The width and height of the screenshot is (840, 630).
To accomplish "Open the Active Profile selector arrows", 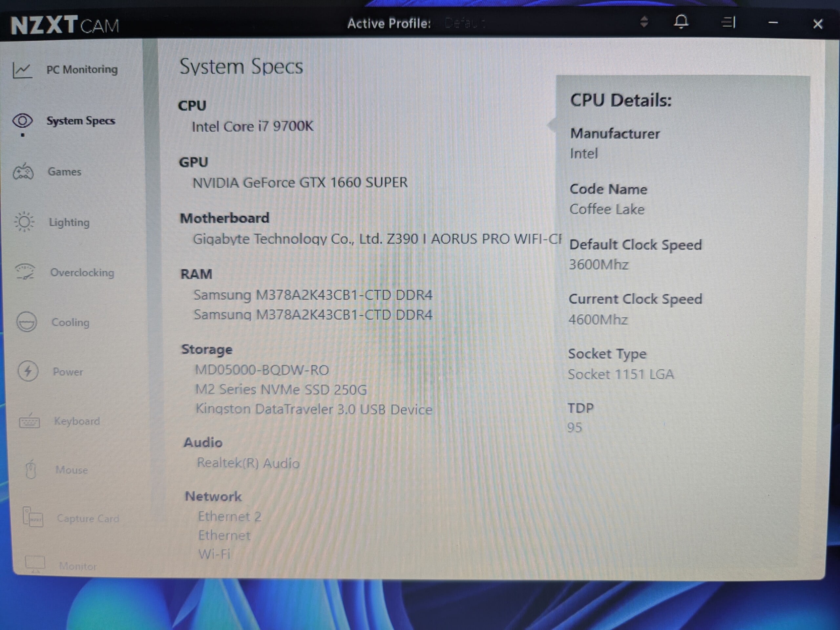I will pos(644,22).
